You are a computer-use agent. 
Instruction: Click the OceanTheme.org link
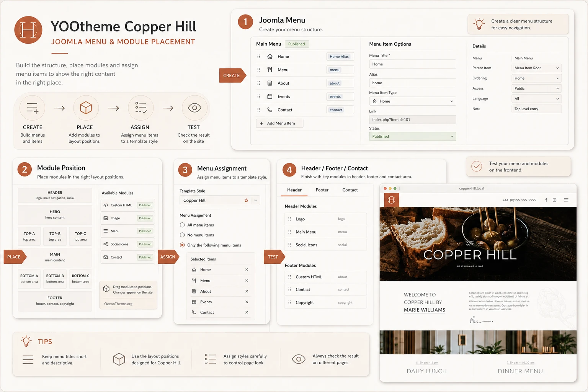[118, 304]
